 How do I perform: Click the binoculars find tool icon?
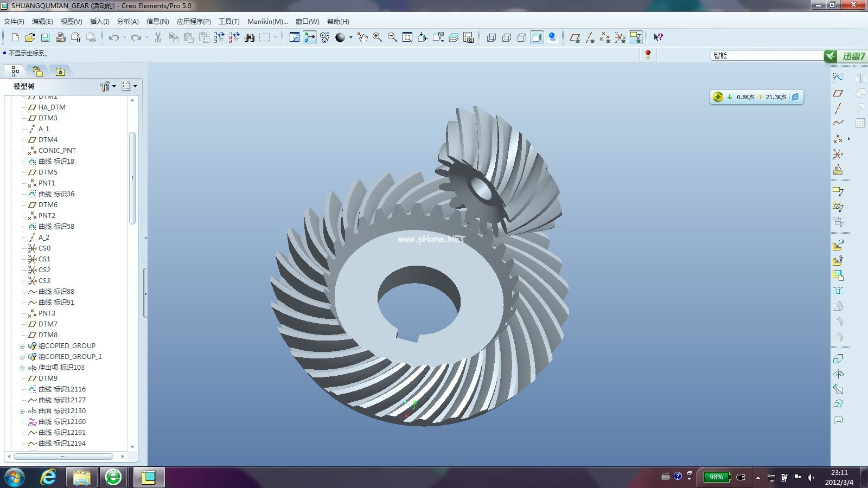250,37
